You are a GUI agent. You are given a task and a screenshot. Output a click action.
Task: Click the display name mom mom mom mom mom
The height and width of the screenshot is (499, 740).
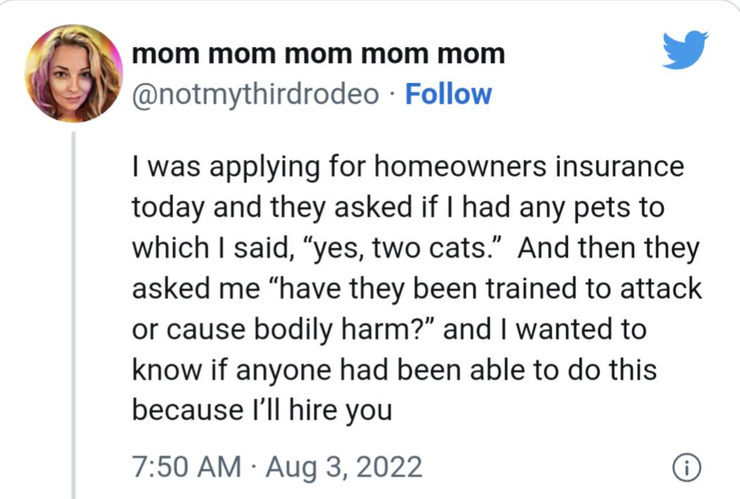(x=319, y=54)
